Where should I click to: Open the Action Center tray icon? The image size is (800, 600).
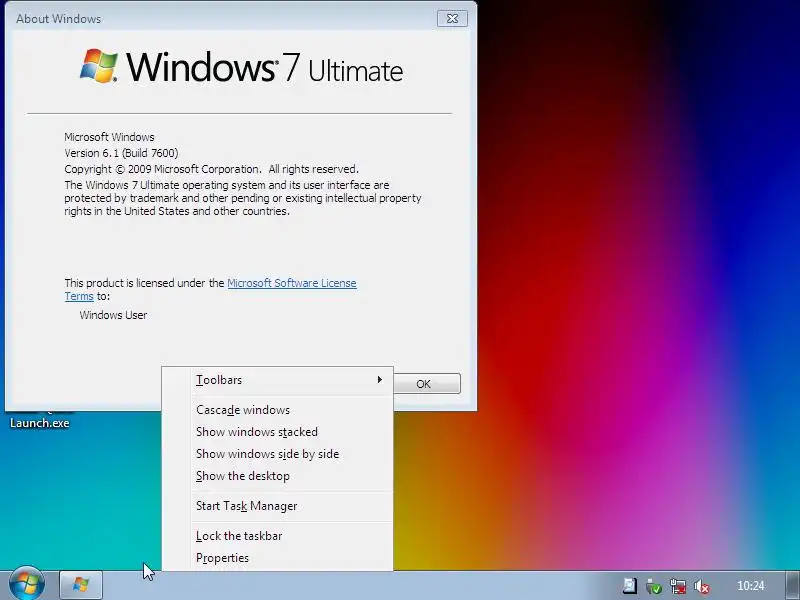629,586
